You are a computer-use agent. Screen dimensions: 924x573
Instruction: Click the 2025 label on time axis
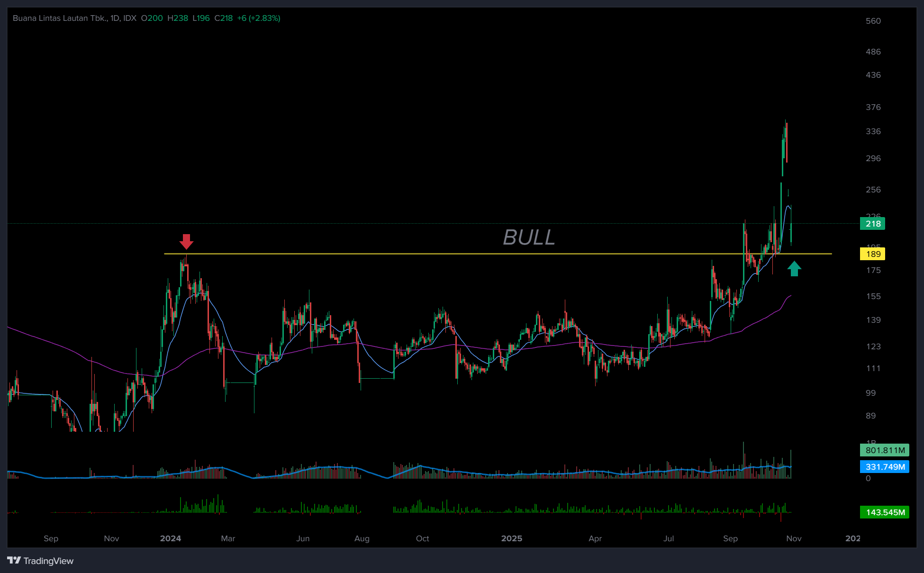512,538
